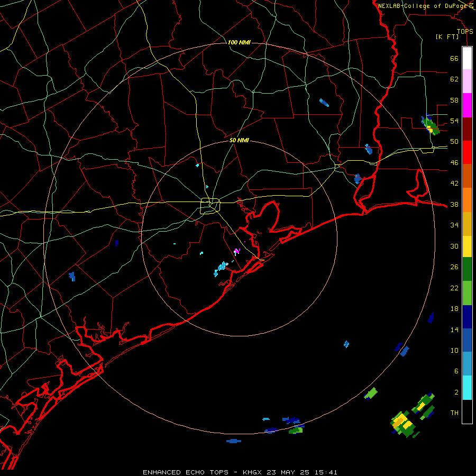Click the burnt orange legend swatch

point(467,176)
